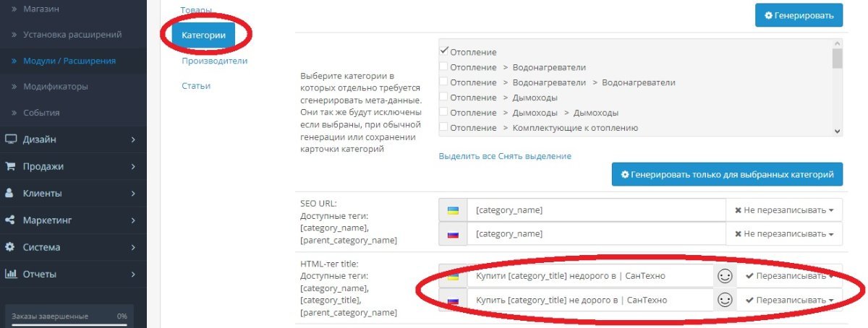Click the Продажи shopping cart icon
Screen dimensions: 868x328
coord(11,166)
